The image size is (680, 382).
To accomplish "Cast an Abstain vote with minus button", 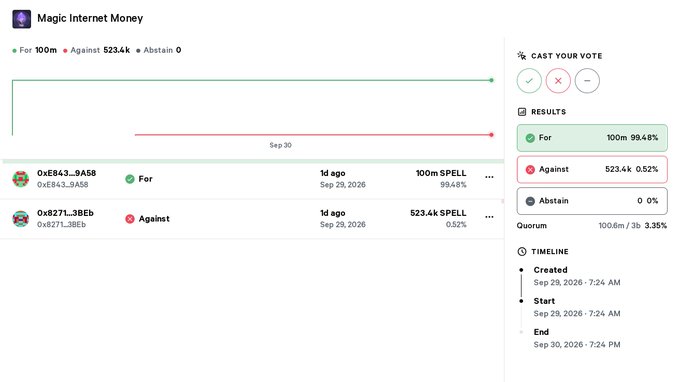I will point(587,81).
